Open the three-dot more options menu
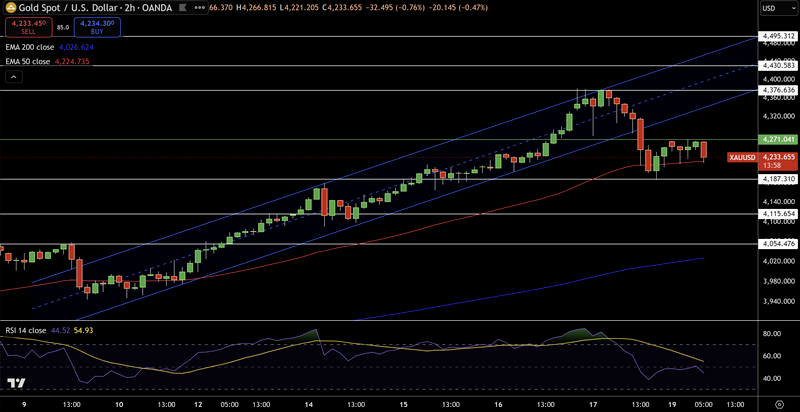This screenshot has height=412, width=800. (199, 8)
